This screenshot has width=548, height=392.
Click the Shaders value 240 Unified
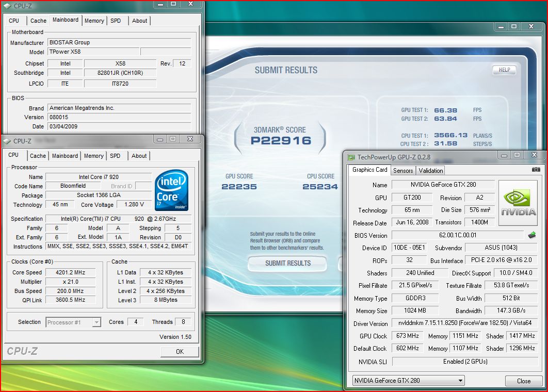click(420, 273)
